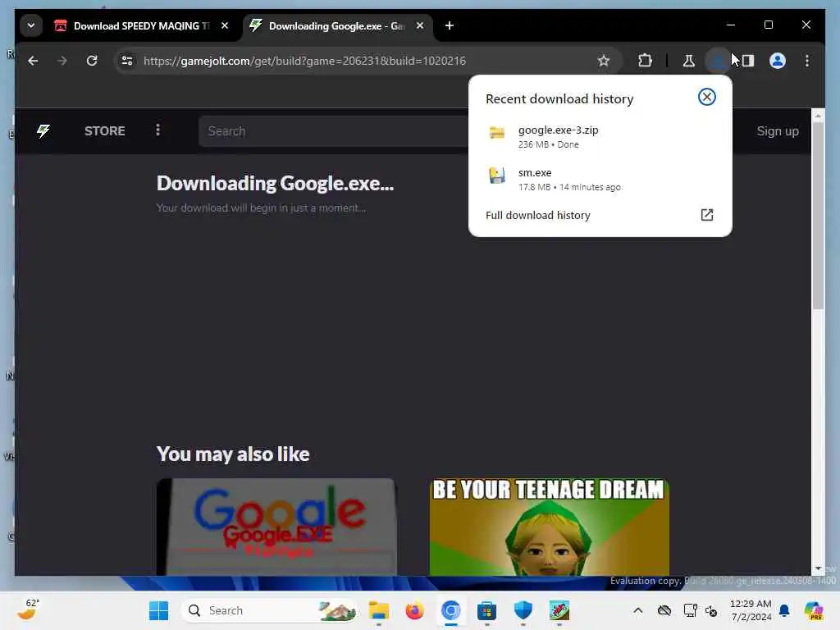Click the Chromium taskbar icon
The height and width of the screenshot is (630, 840).
tap(451, 610)
